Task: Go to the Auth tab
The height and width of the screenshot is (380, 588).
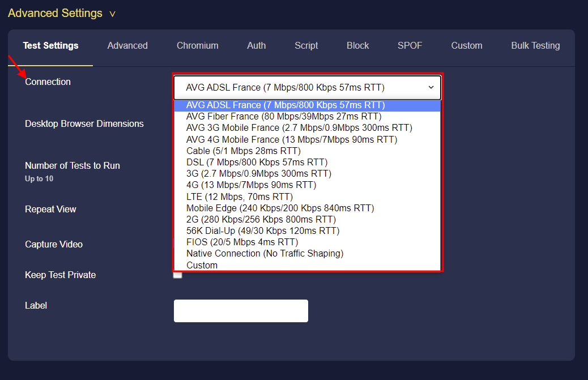Action: tap(257, 45)
